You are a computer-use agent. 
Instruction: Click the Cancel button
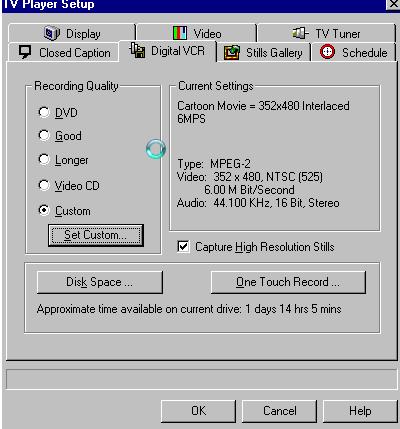click(x=279, y=411)
